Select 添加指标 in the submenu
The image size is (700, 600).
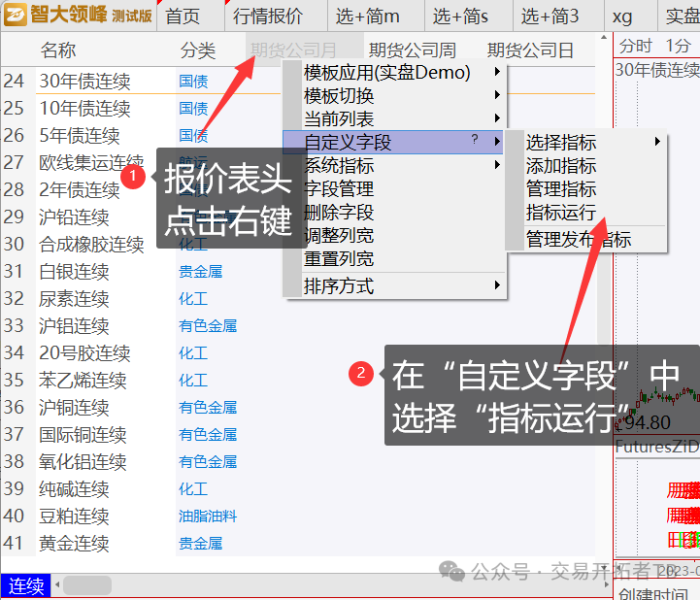pos(586,166)
